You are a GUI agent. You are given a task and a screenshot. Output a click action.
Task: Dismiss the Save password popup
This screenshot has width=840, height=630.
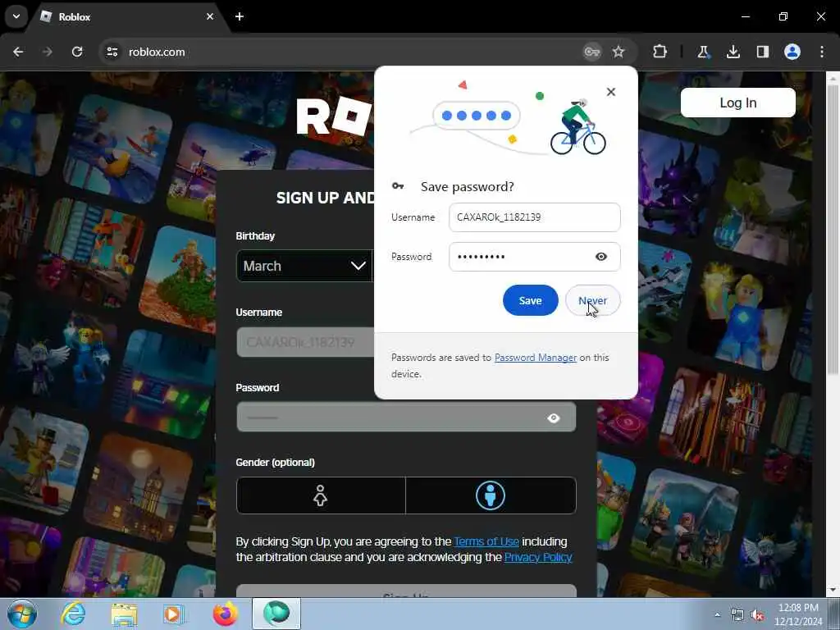610,92
